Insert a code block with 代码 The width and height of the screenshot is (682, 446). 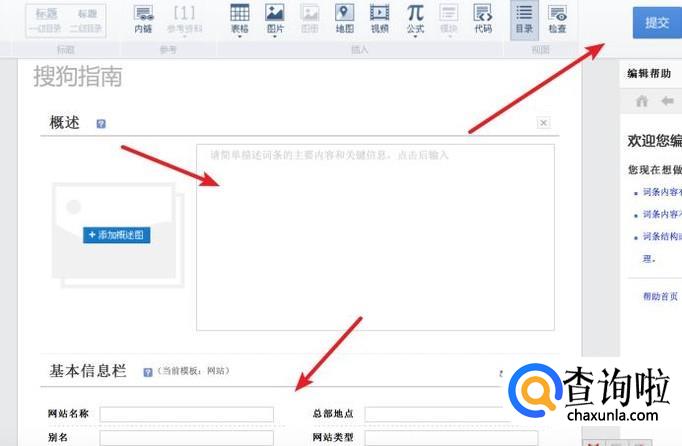483,19
